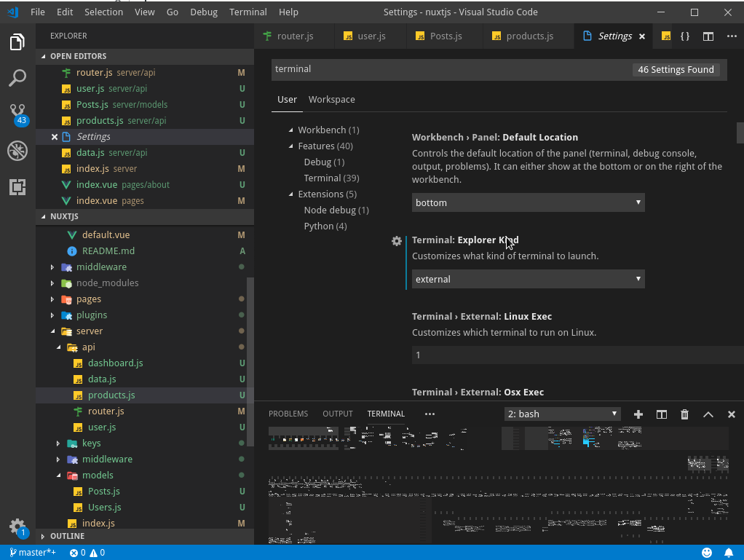
Task: Select Terminal (39) in settings tree
Action: click(331, 178)
